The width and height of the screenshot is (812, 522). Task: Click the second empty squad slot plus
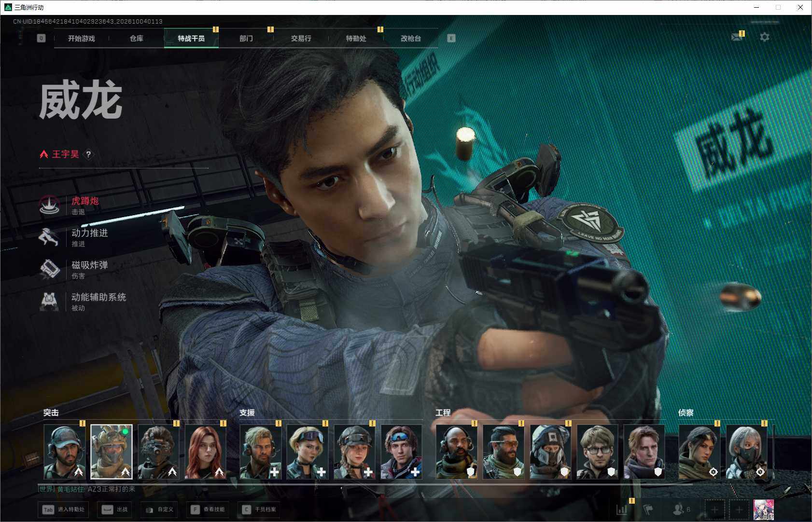(x=739, y=509)
